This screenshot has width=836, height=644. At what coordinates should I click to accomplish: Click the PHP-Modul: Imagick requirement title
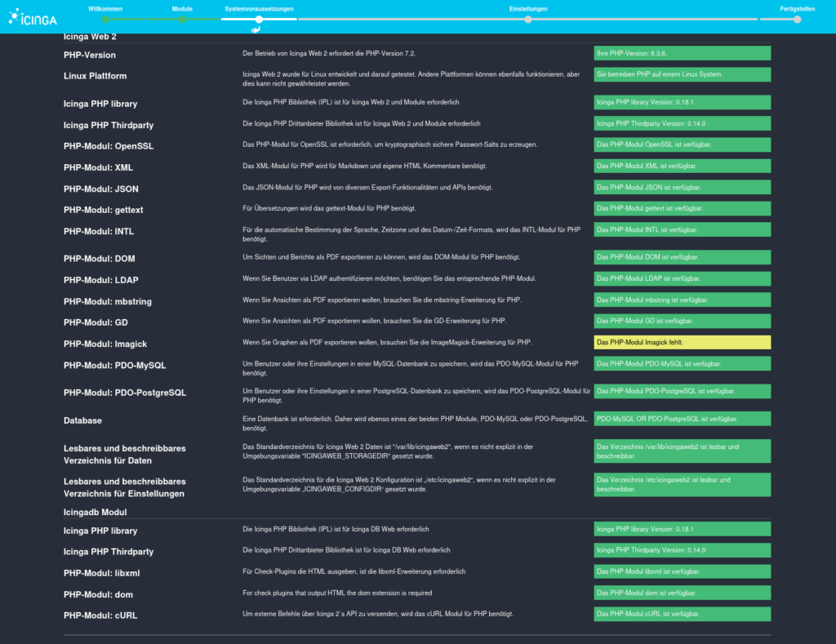pos(105,344)
